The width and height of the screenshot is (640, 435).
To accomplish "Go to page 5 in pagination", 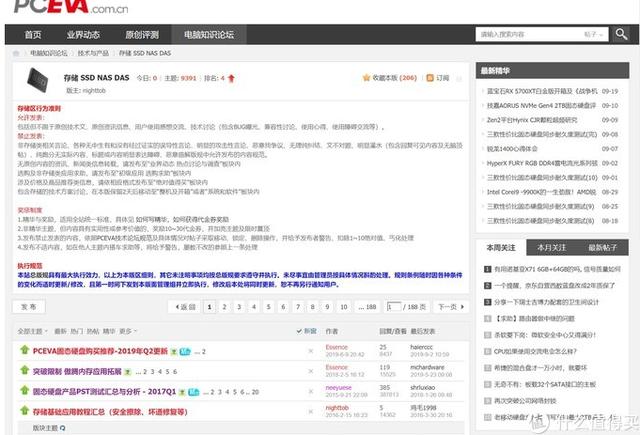I will [268, 307].
